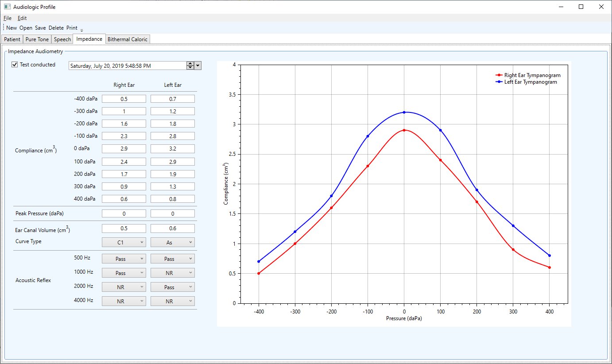The image size is (612, 364).
Task: Switch to the Pure Tone tab
Action: pyautogui.click(x=37, y=39)
